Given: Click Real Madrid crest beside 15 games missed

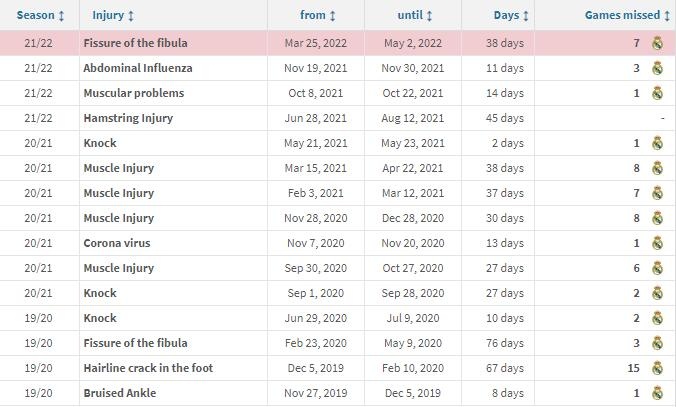Looking at the screenshot, I should 657,368.
